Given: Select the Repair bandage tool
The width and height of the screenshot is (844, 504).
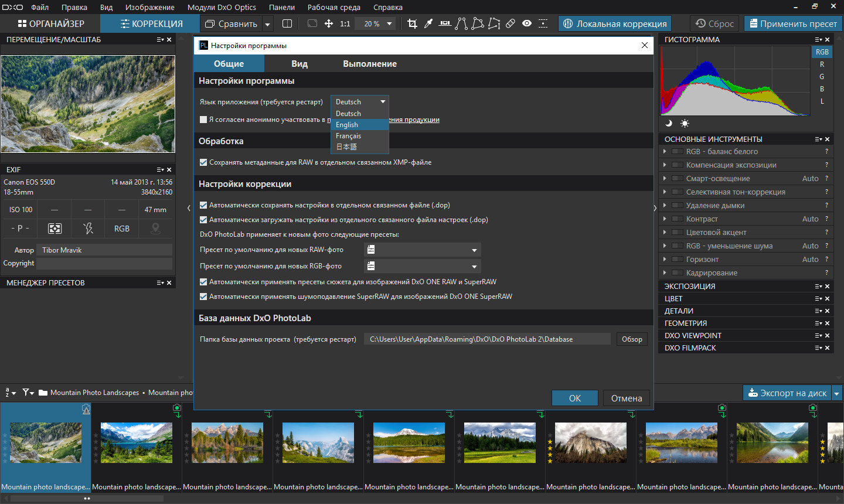Looking at the screenshot, I should pos(511,23).
